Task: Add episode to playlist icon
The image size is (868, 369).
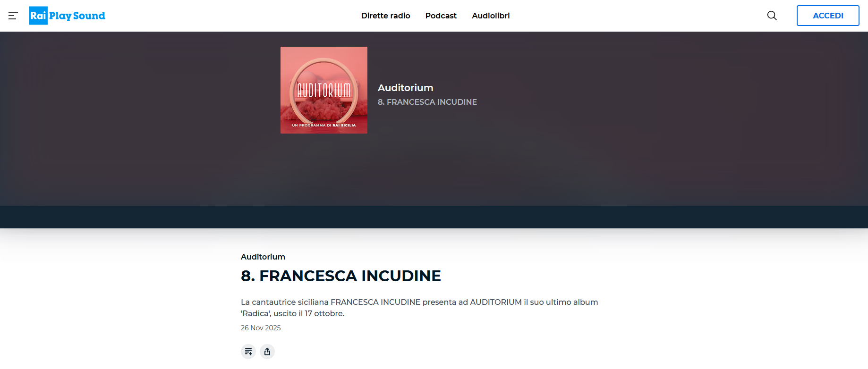Action: coord(248,352)
